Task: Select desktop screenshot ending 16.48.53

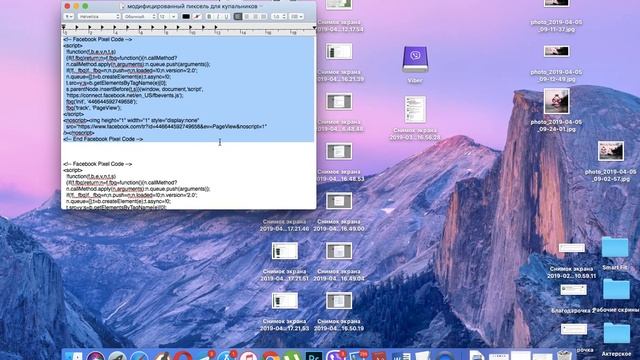Action: [339, 151]
